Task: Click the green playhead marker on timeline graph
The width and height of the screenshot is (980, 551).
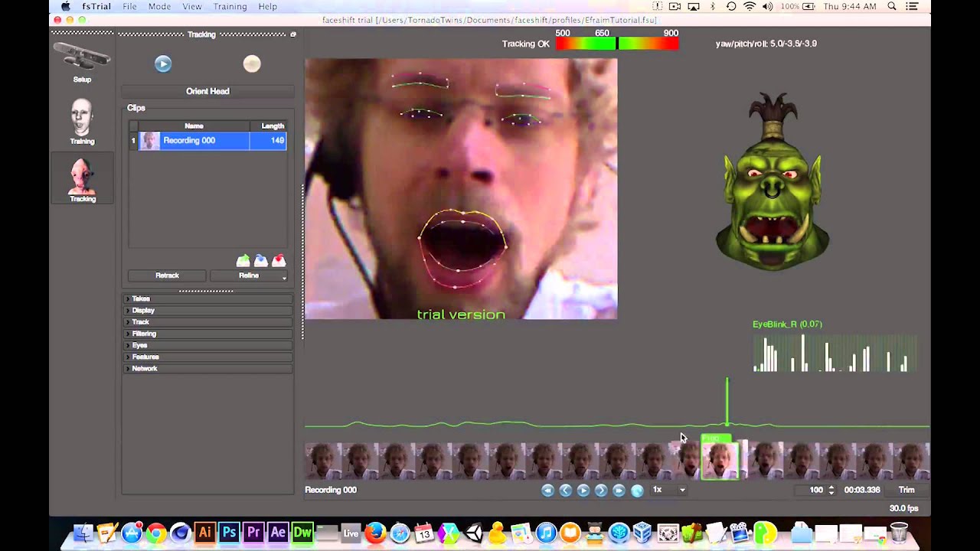Action: (727, 402)
